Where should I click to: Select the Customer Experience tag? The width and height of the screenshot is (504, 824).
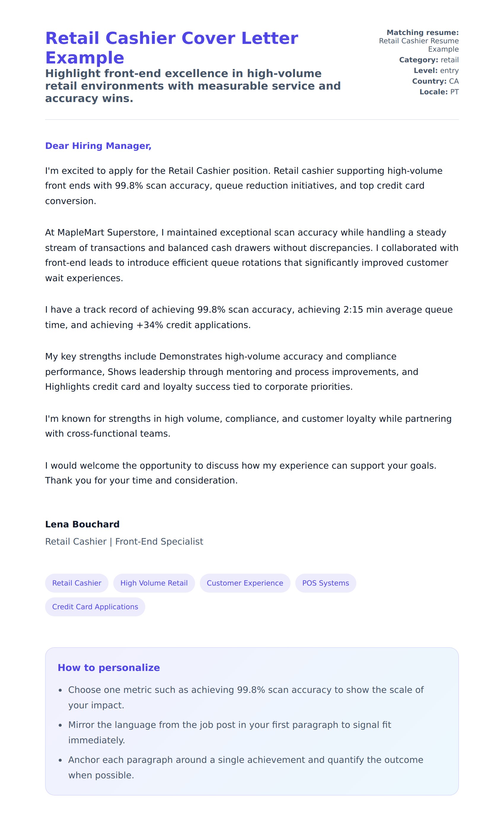pos(245,583)
